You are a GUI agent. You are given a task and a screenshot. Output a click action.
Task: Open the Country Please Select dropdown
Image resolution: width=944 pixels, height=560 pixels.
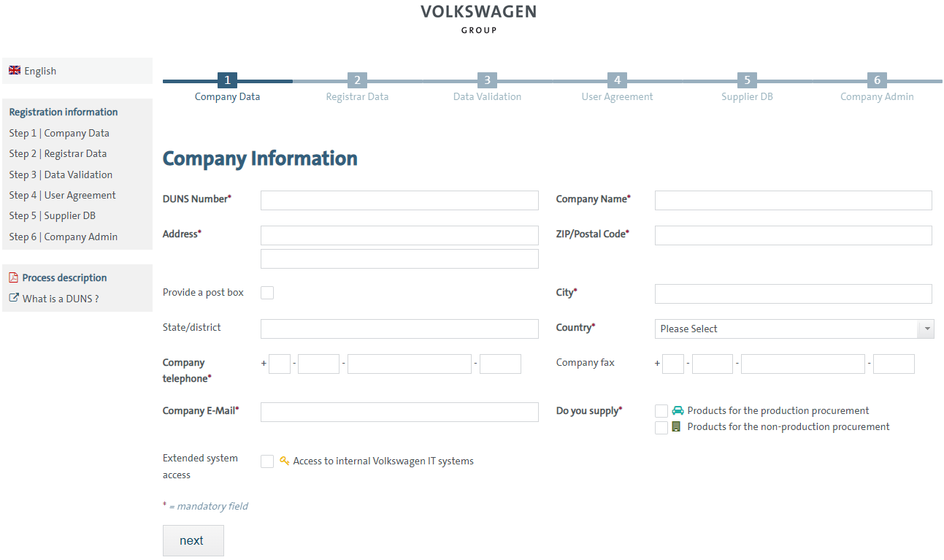794,329
